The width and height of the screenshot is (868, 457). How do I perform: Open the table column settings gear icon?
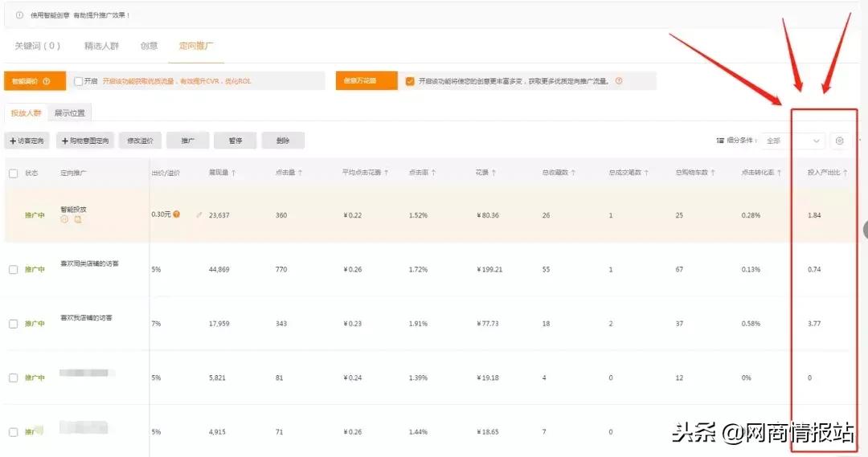(x=839, y=141)
